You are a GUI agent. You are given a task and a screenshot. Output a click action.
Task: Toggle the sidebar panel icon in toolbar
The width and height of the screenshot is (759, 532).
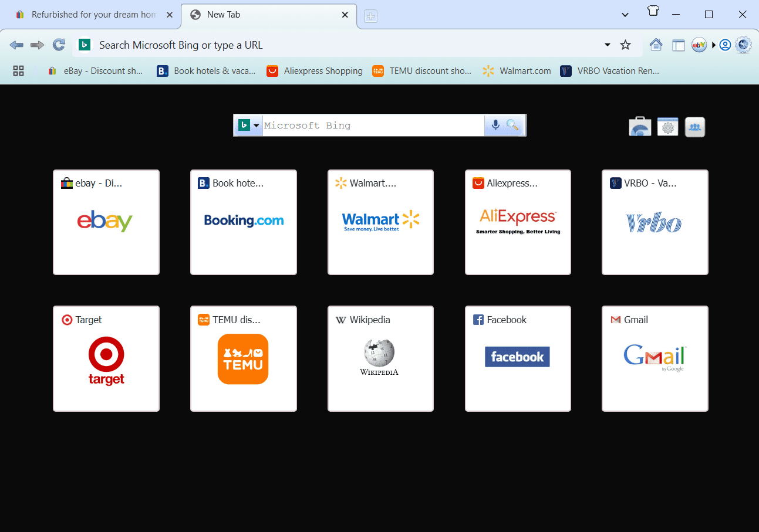679,45
